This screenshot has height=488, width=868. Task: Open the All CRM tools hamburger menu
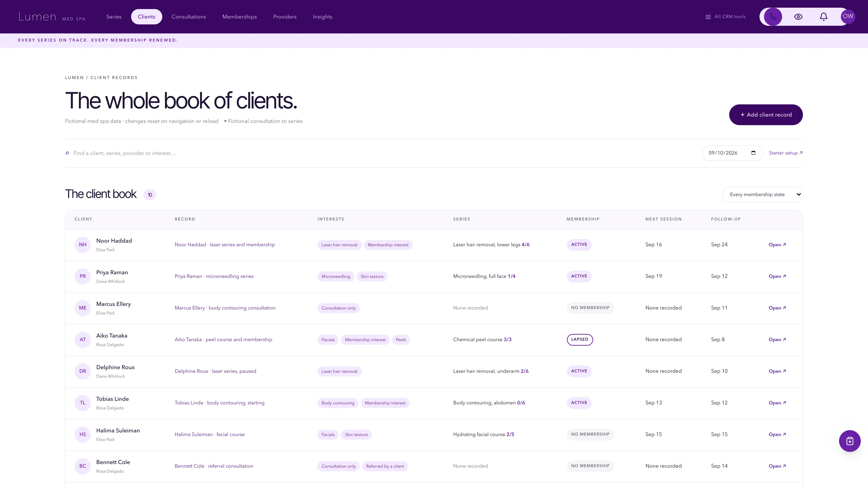pos(725,17)
